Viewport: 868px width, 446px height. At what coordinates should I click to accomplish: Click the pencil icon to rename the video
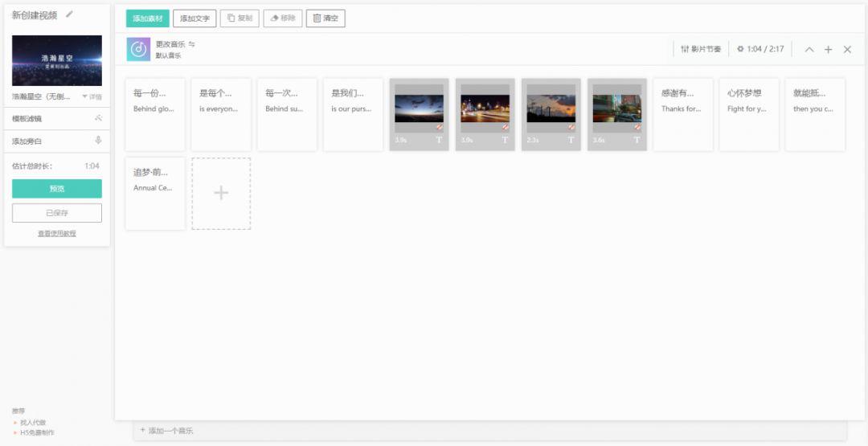coord(70,14)
